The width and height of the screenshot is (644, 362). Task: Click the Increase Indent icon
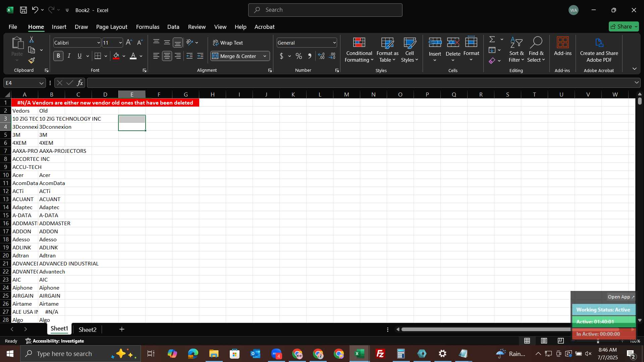click(x=200, y=56)
